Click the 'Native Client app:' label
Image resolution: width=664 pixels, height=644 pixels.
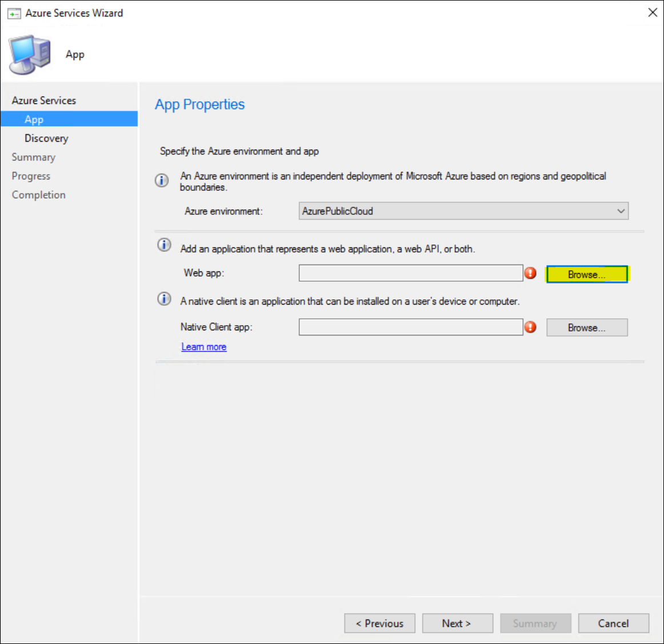217,327
